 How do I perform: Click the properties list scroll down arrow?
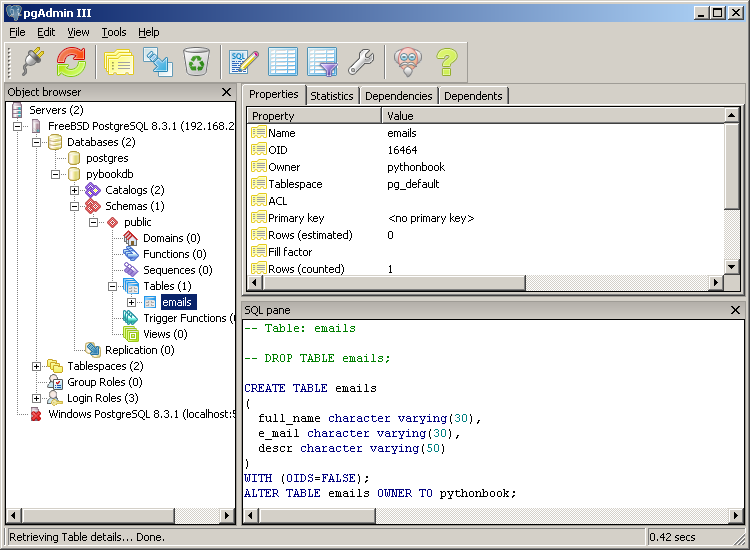click(x=731, y=267)
